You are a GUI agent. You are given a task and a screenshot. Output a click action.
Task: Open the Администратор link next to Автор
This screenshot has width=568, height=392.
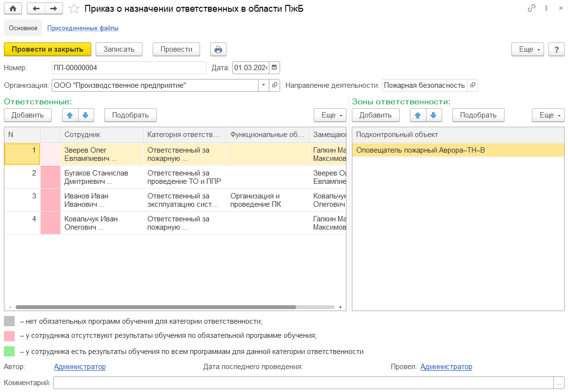pos(80,367)
